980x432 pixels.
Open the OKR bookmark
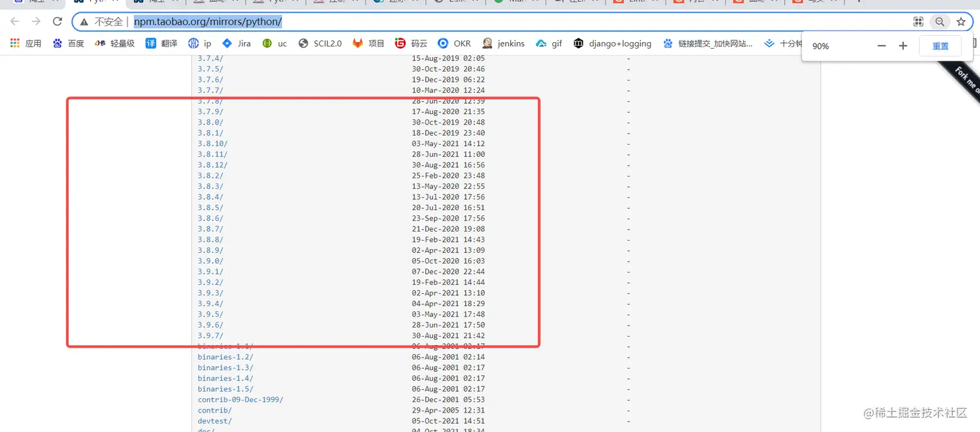(454, 43)
